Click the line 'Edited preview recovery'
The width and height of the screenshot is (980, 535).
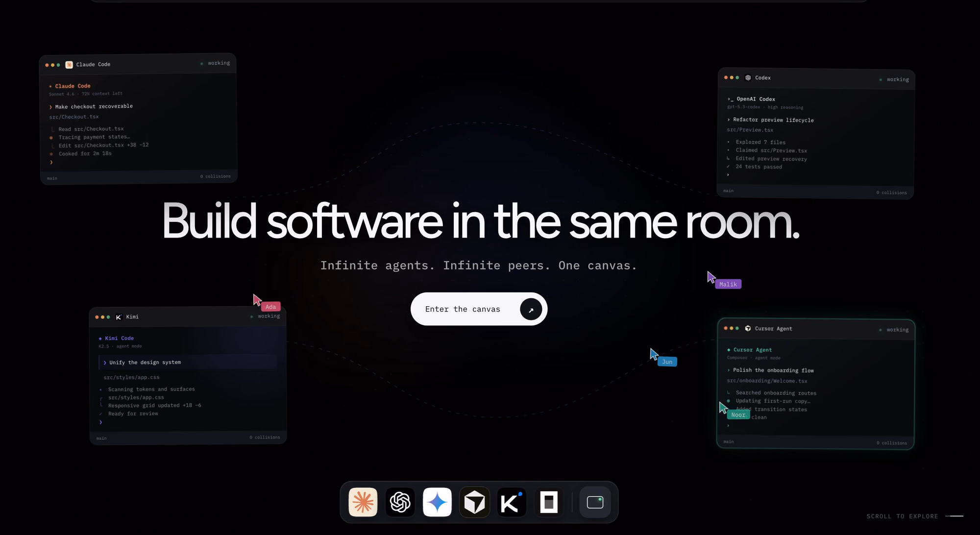coord(771,159)
